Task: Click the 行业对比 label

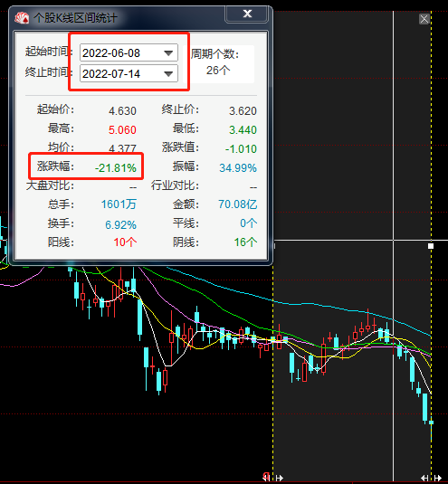Action: coord(175,185)
